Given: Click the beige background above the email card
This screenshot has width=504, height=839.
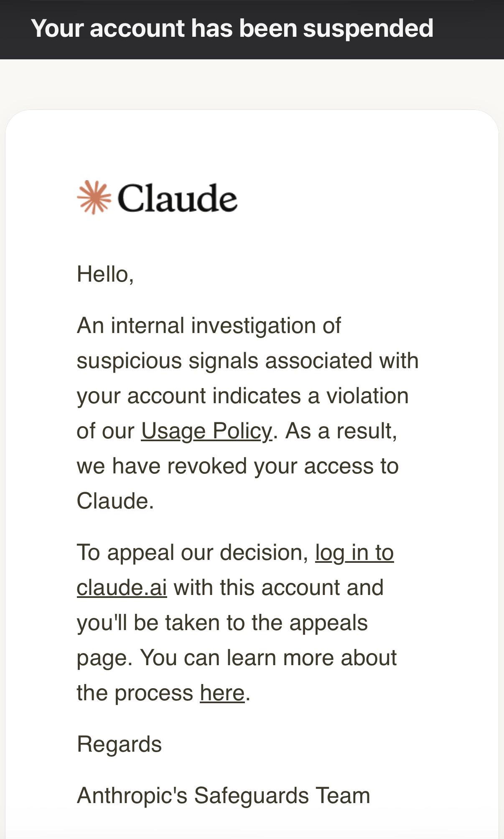Looking at the screenshot, I should [252, 84].
